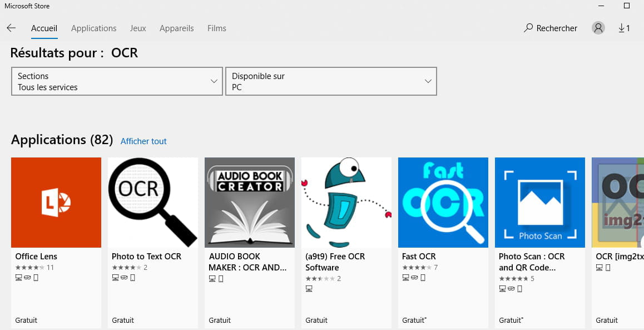Open the downloads queue icon
Image resolution: width=644 pixels, height=330 pixels.
(x=624, y=28)
